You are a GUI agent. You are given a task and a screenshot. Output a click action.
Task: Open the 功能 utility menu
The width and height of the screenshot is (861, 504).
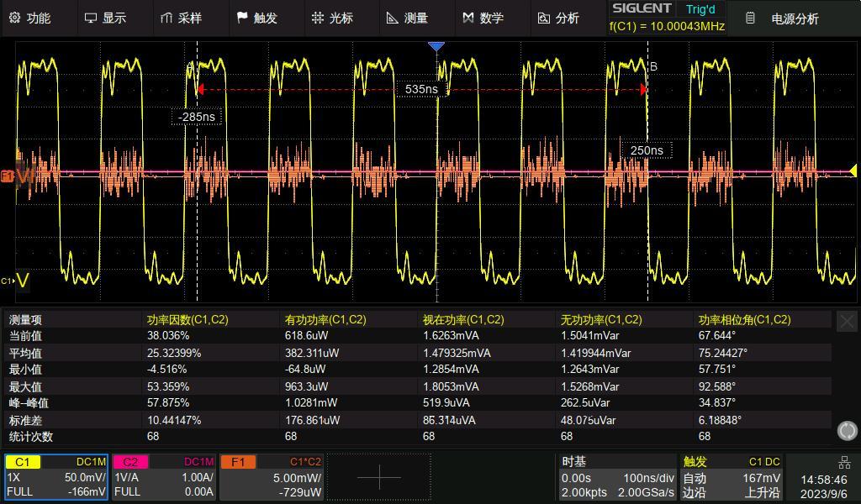click(30, 18)
